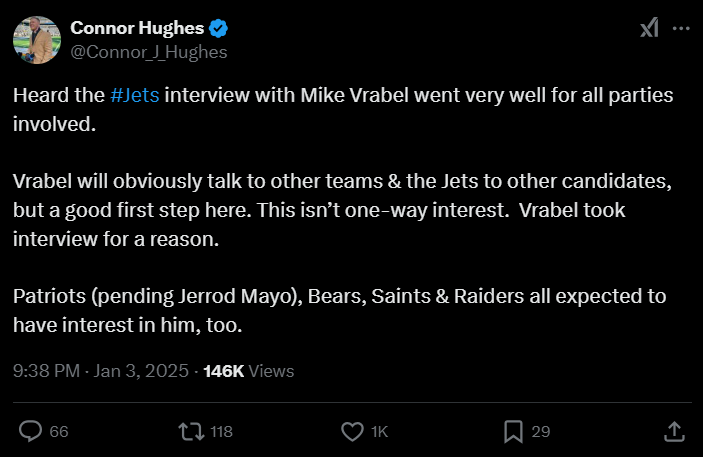Click the 1K likes count
The width and height of the screenshot is (703, 457).
[x=379, y=432]
